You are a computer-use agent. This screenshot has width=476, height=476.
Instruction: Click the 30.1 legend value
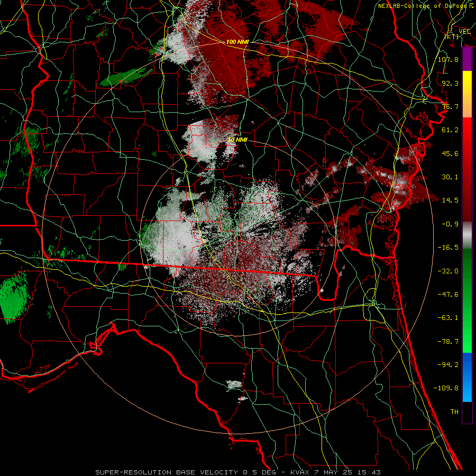tap(450, 177)
